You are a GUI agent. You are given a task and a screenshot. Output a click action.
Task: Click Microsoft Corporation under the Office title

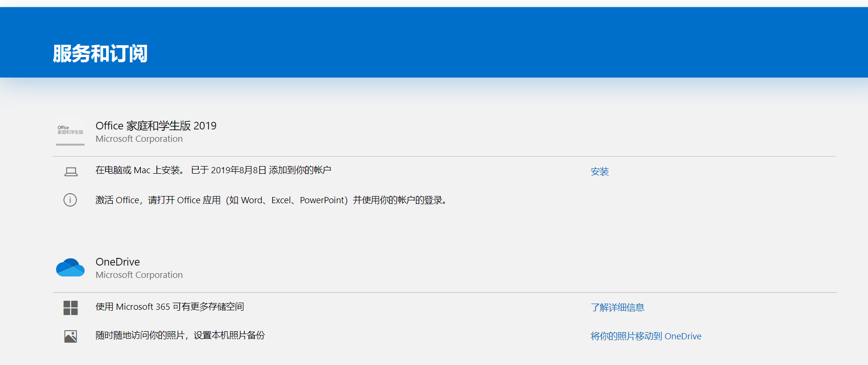coord(139,139)
